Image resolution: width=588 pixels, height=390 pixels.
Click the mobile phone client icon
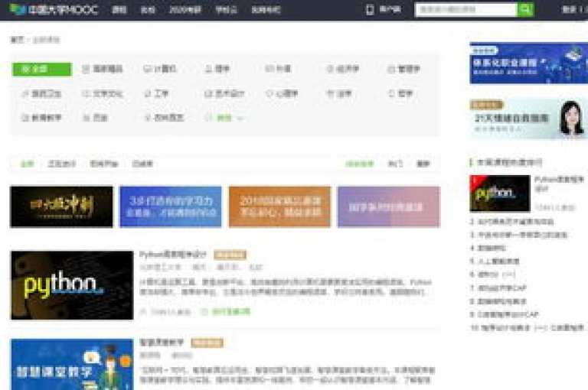(370, 9)
